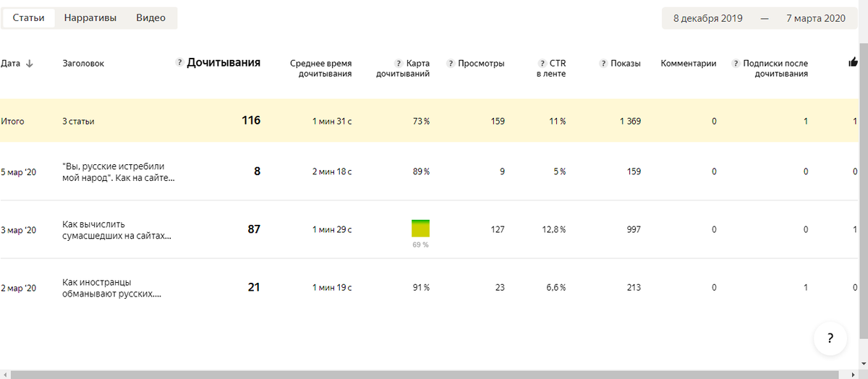
Task: Open start date picker 8 декабря 2019
Action: 707,19
